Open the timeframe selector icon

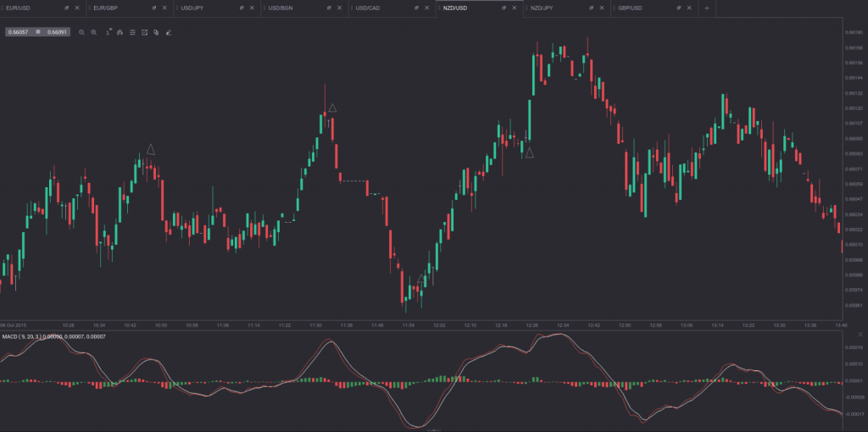(108, 32)
